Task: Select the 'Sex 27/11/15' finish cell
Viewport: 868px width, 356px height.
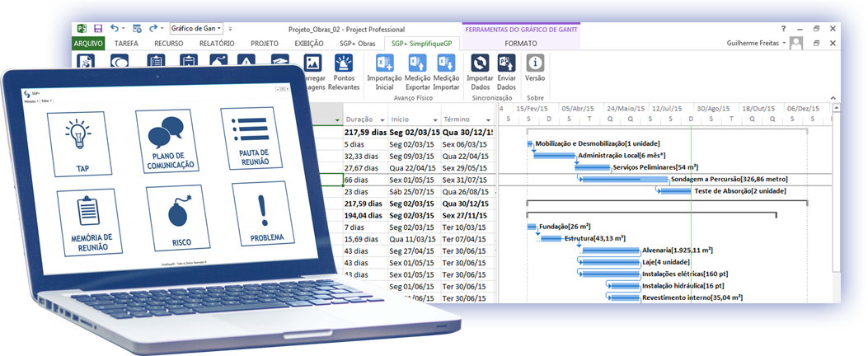Action: [x=466, y=215]
